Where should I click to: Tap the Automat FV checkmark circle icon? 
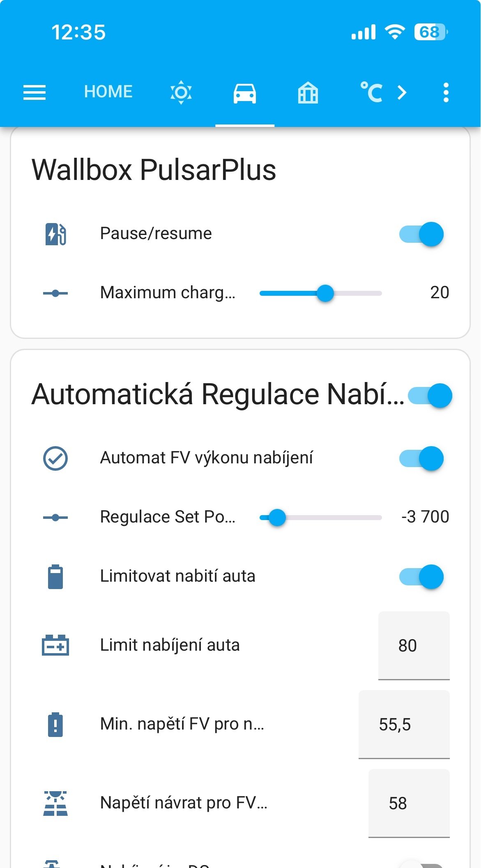coord(55,458)
